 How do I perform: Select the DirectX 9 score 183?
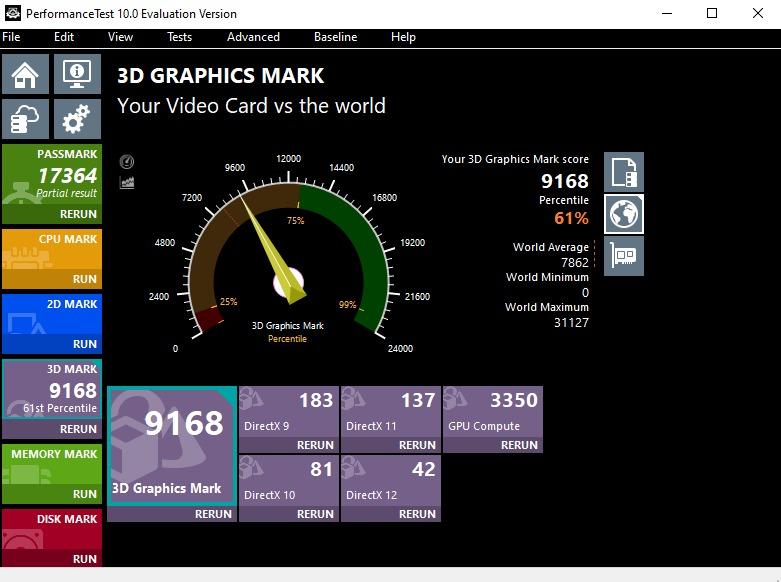[316, 400]
